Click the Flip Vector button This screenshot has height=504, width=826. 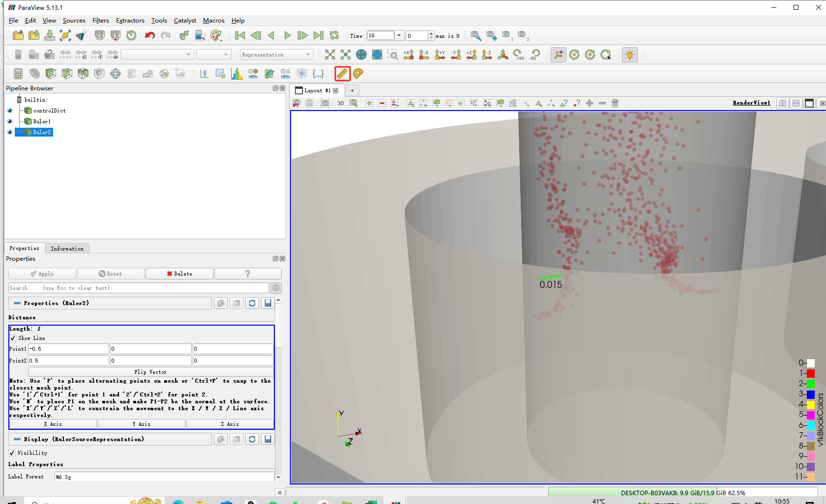pyautogui.click(x=150, y=372)
